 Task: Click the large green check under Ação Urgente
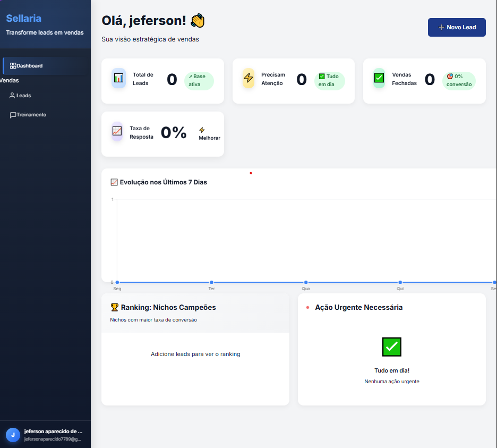click(x=392, y=347)
